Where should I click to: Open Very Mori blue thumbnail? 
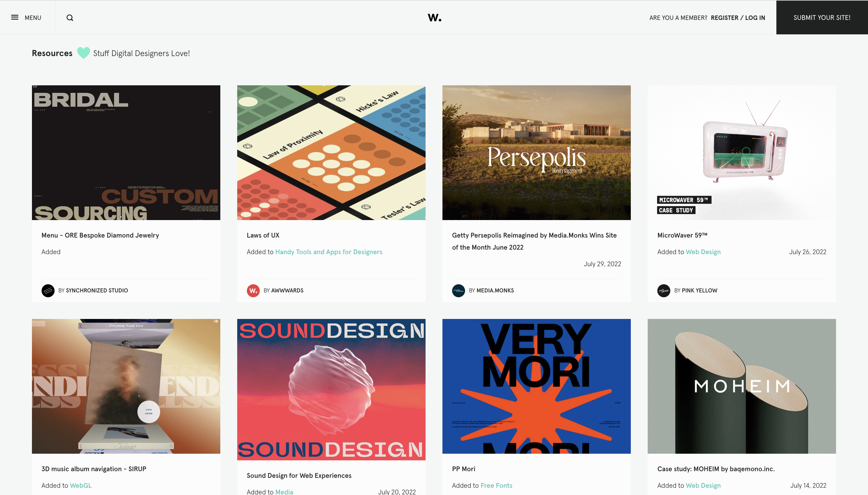[x=536, y=386]
